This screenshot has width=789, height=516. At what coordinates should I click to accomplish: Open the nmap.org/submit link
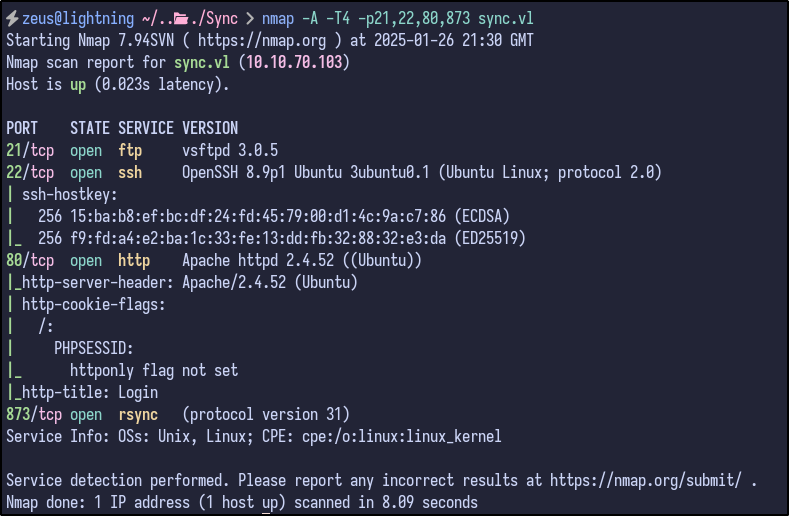(646, 480)
